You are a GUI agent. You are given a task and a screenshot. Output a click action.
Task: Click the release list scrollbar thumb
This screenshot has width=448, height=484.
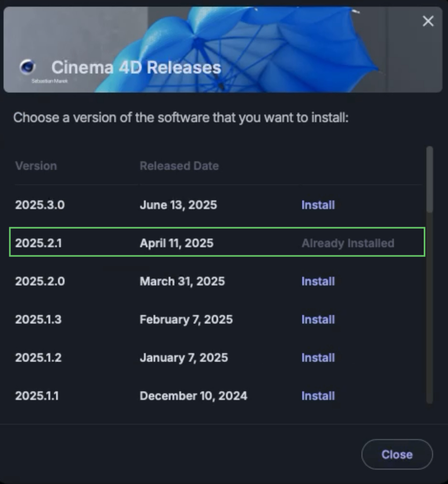tap(430, 179)
